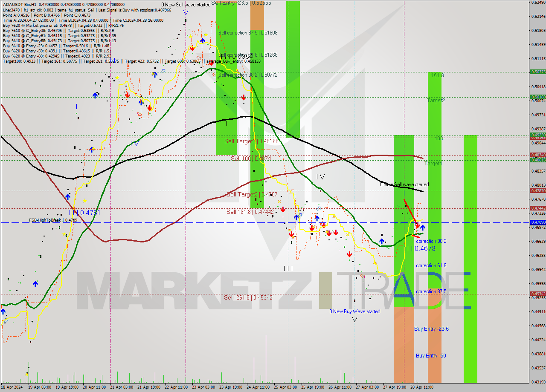
Task: Click the 'Time A:2024.04.27 02:00:00' line
Action: (x=83, y=20)
